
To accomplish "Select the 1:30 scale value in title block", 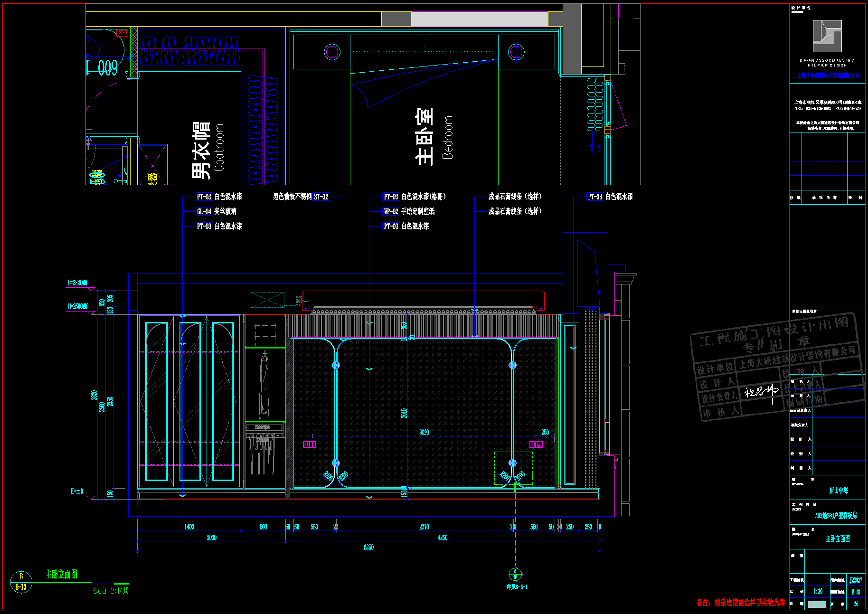I will tap(818, 592).
